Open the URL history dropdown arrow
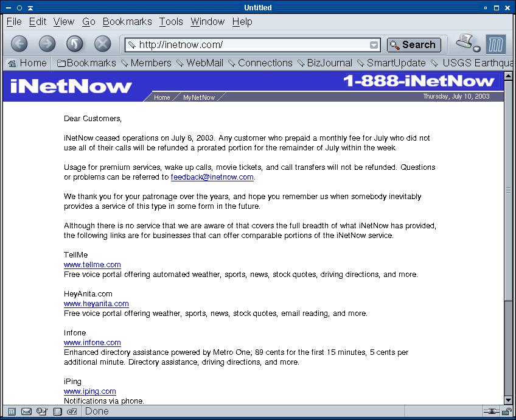Screen dimensions: 516x420 [374, 45]
